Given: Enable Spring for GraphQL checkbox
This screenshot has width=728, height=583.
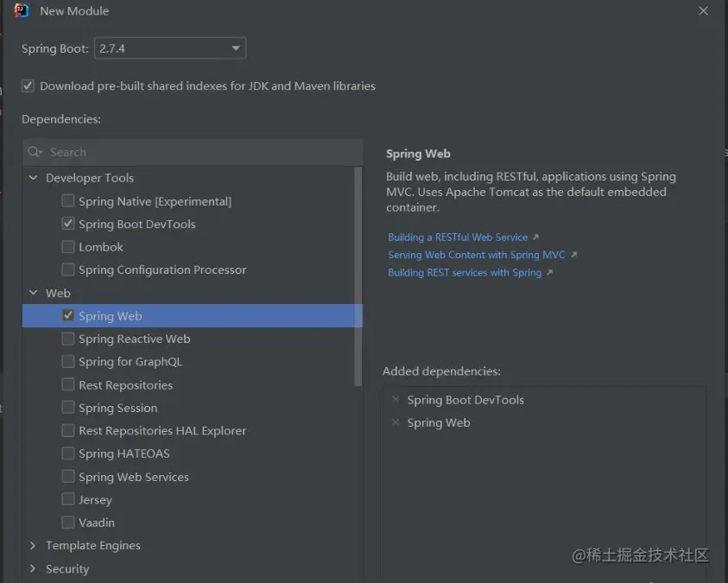Looking at the screenshot, I should (67, 361).
